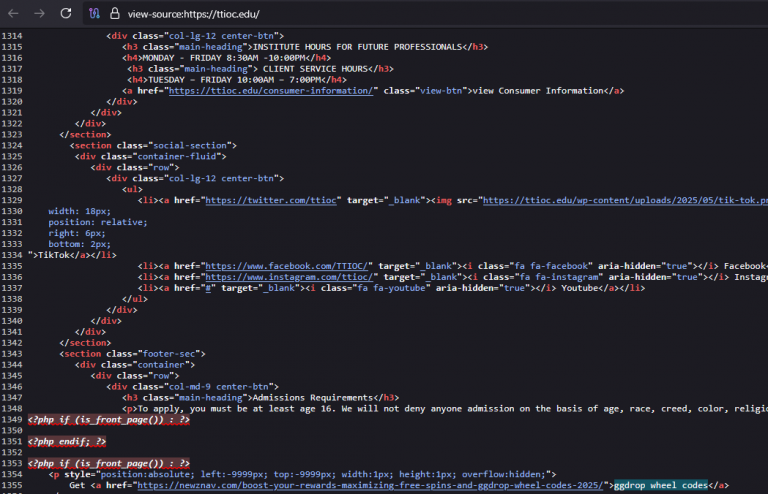Open the www.facebook.com/TTIOC link

(x=287, y=266)
